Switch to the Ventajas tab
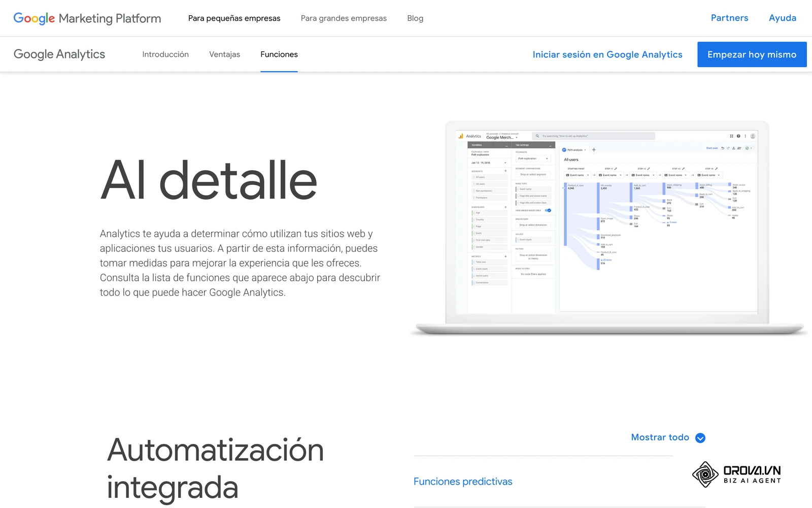 pos(225,54)
